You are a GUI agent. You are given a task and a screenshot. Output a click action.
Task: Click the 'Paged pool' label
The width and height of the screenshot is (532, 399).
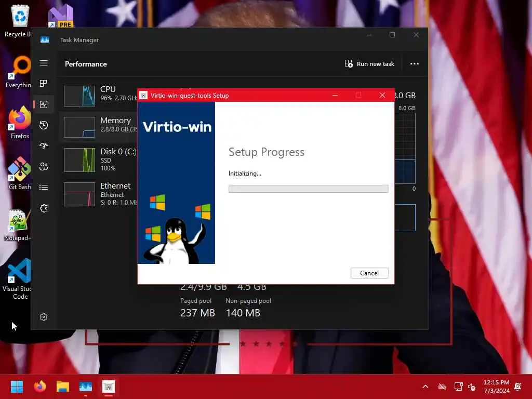196,301
